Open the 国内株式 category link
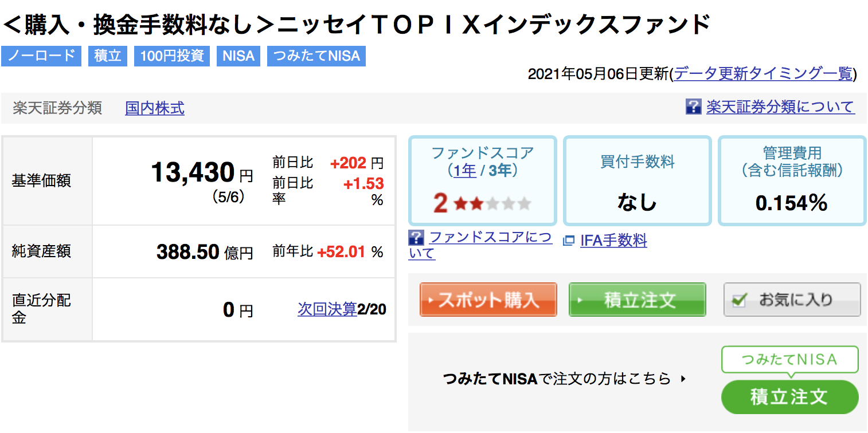 point(155,108)
